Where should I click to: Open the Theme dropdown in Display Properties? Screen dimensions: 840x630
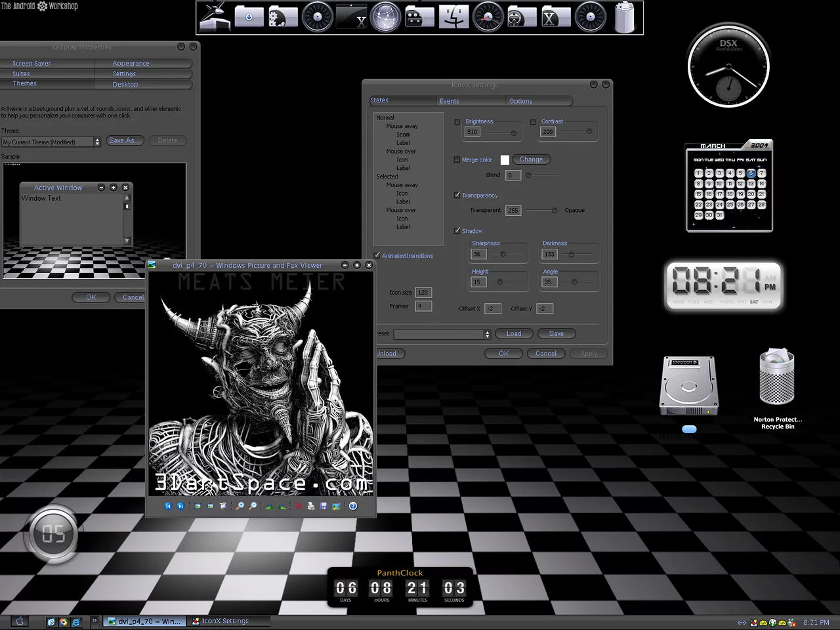tap(97, 142)
